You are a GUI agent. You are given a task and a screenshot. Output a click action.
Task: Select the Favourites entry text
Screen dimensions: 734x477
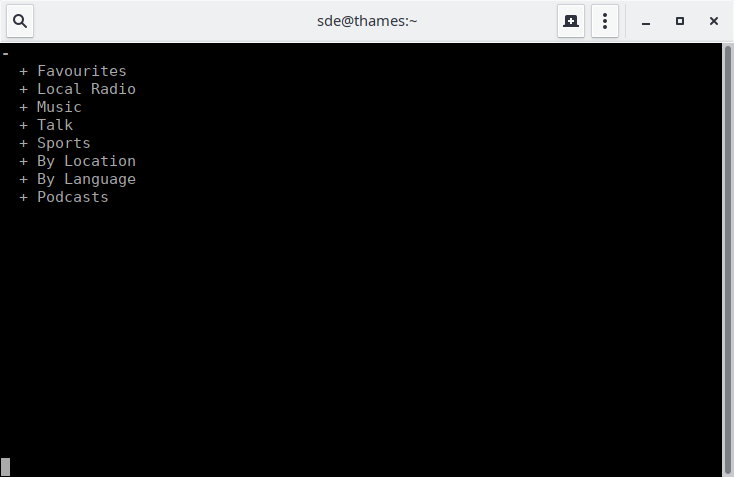tap(82, 71)
